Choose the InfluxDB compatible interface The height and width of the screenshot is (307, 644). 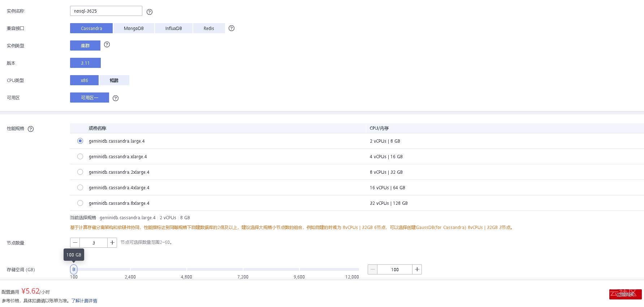pyautogui.click(x=174, y=28)
